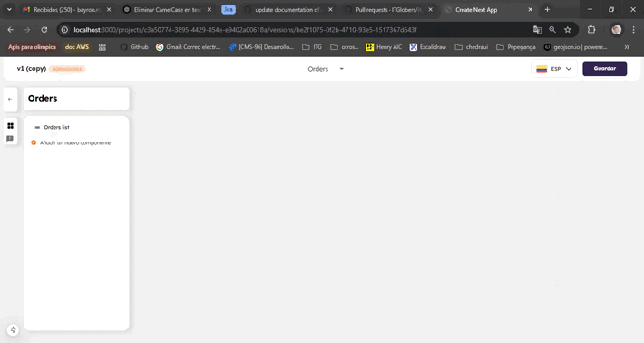Screen dimensions: 644x343
Task: Open the doc AWS bookmark
Action: [x=77, y=47]
